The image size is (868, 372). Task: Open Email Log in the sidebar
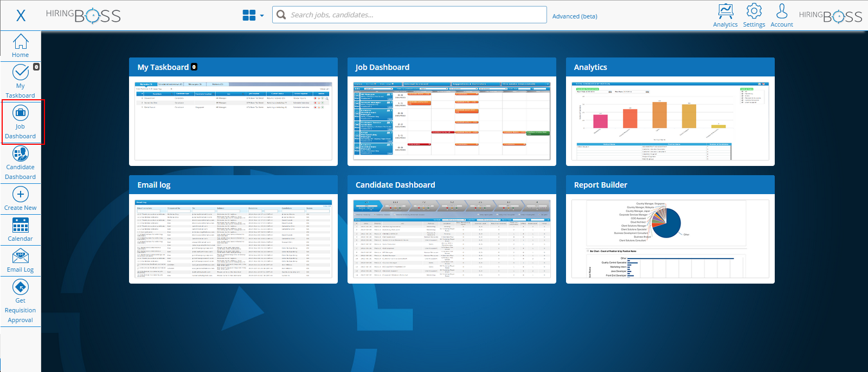[21, 261]
